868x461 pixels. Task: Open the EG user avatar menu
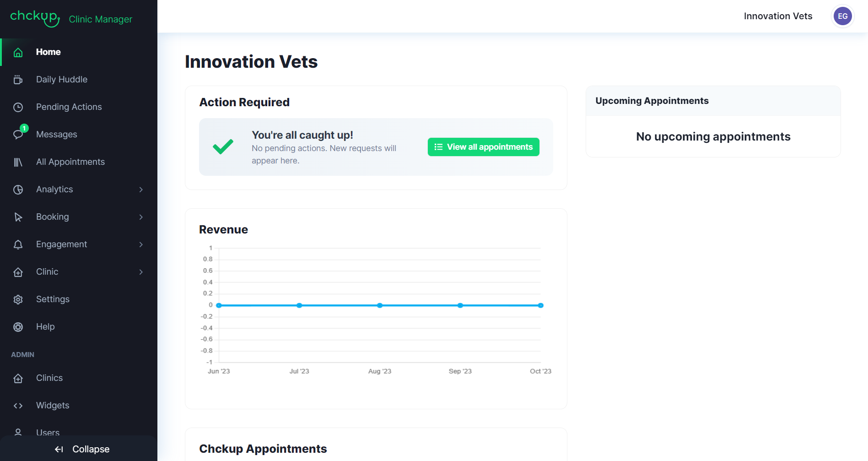tap(842, 16)
